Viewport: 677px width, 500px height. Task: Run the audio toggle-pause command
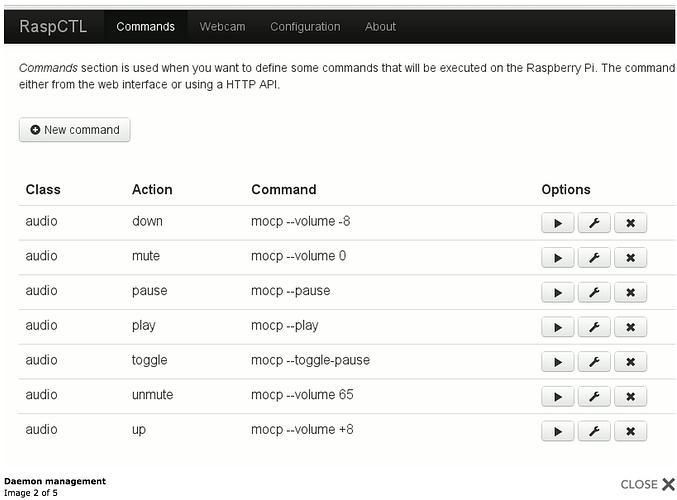click(557, 362)
